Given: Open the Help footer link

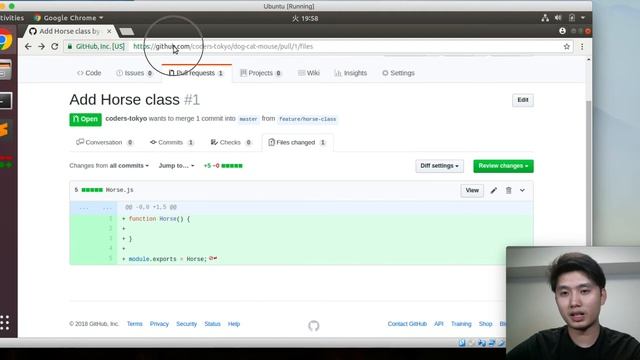Looking at the screenshot, I should click(x=234, y=324).
